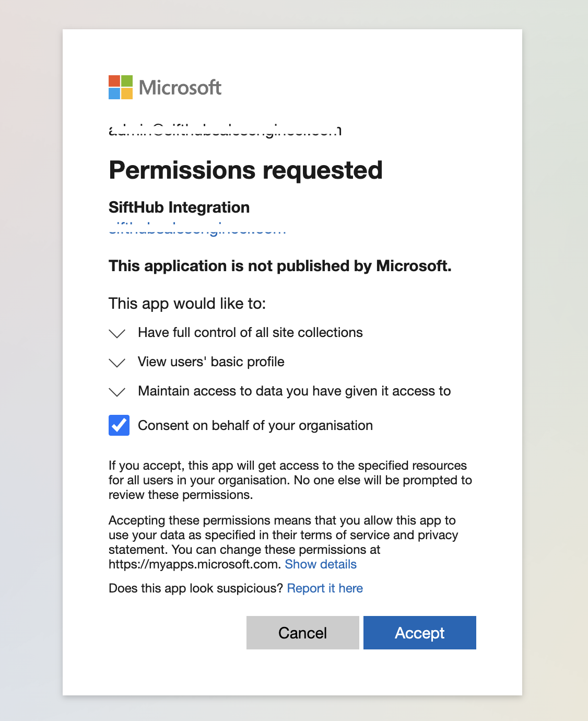Untick the organisation consent checkbox
Viewport: 588px width, 721px height.
click(x=119, y=425)
